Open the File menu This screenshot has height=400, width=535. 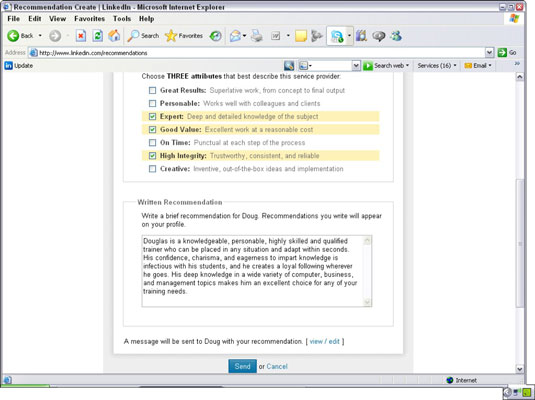tap(14, 19)
